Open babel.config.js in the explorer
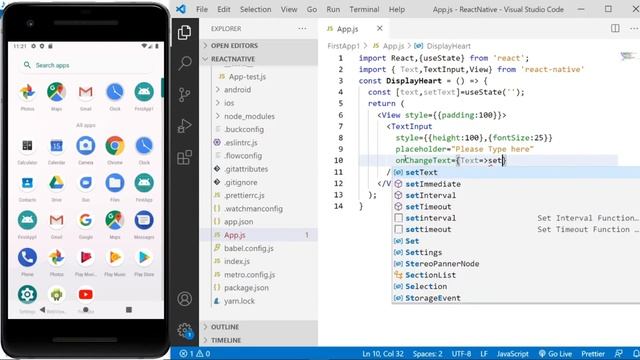 tap(249, 248)
